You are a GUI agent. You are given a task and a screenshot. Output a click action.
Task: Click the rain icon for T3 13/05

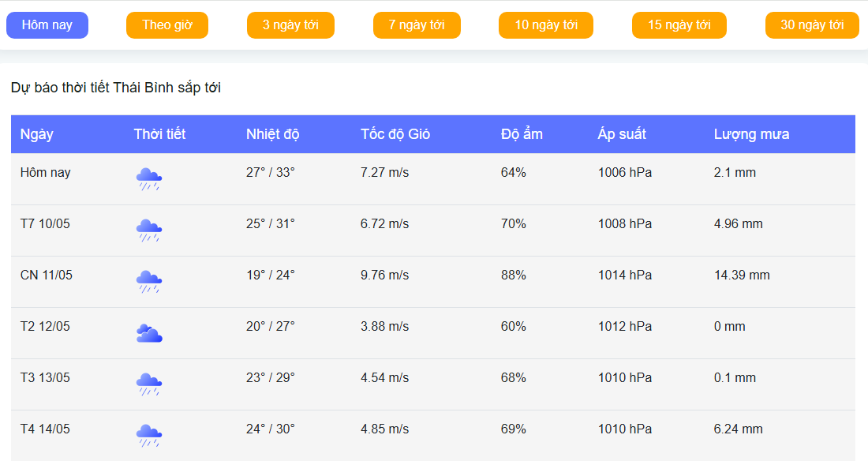pyautogui.click(x=148, y=384)
